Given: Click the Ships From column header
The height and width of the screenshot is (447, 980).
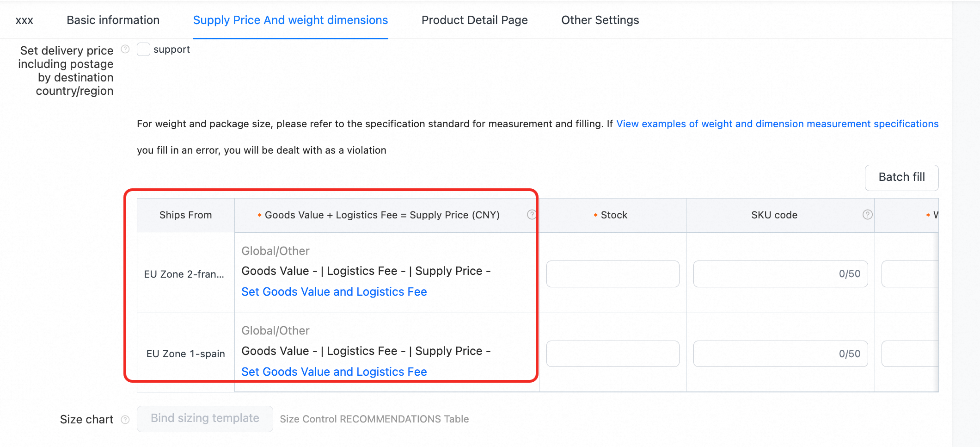Looking at the screenshot, I should [185, 215].
